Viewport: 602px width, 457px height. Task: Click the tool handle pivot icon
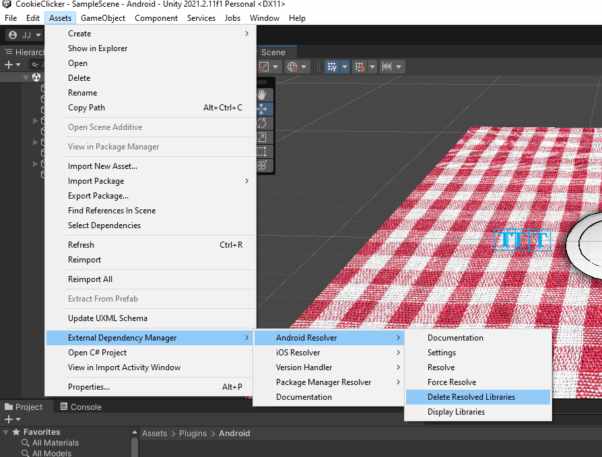coord(264,67)
